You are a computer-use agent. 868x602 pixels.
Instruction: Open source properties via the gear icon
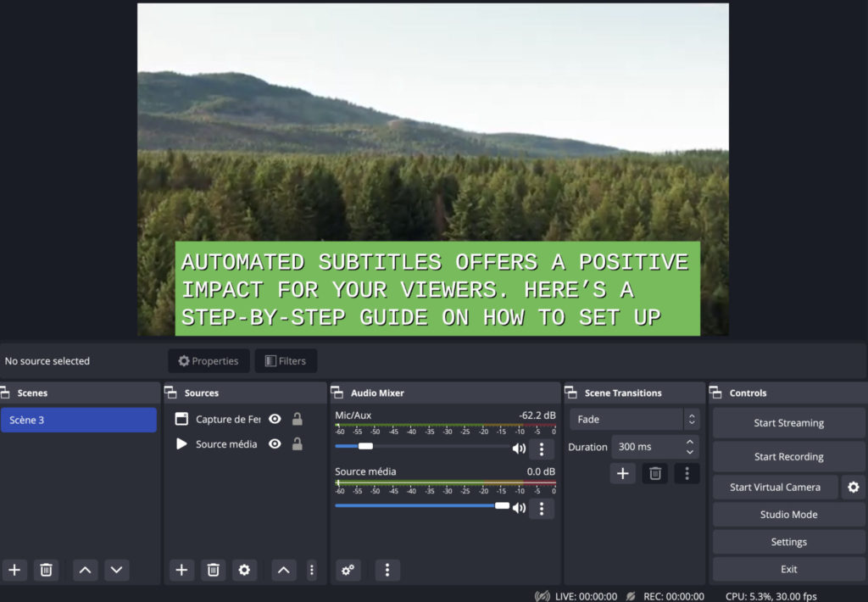tap(245, 570)
